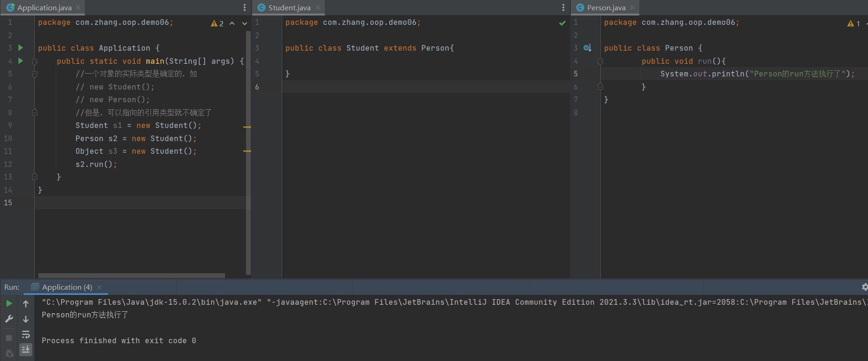Click console output 'Person的run方法执行了'
868x361 pixels.
85,315
